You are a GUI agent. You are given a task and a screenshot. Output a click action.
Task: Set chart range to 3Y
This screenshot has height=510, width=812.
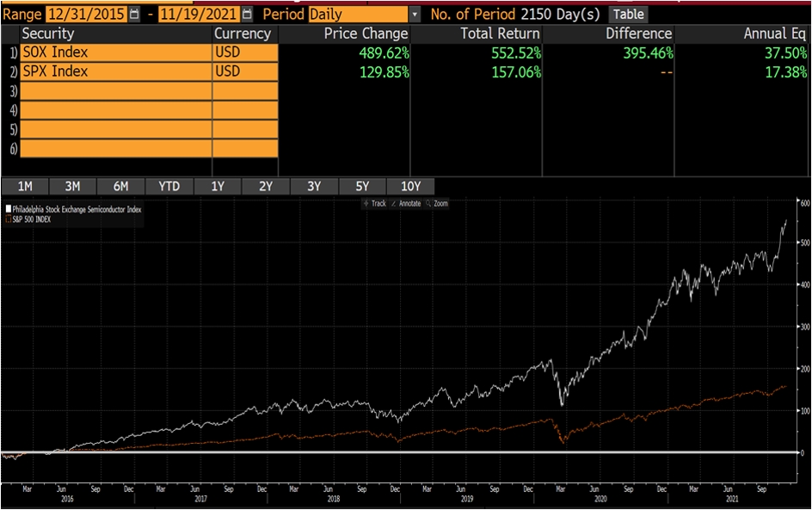click(x=314, y=187)
